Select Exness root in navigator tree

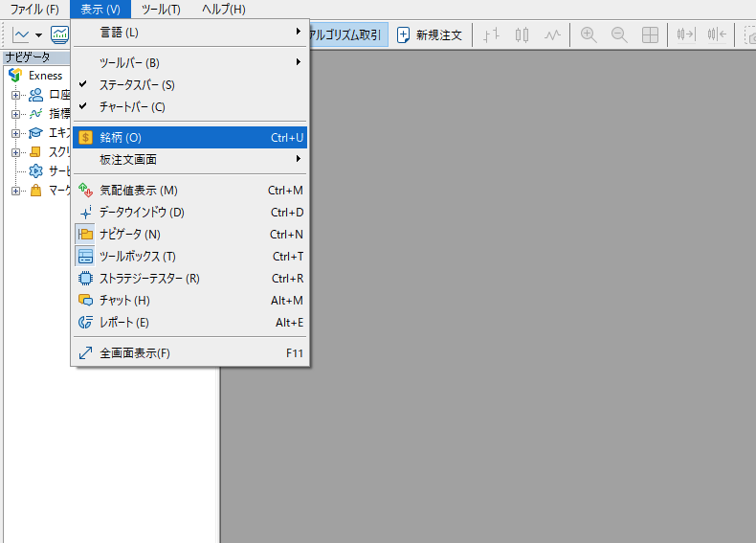45,75
